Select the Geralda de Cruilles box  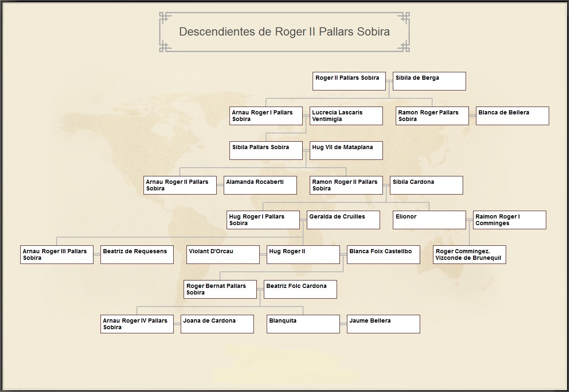click(343, 220)
